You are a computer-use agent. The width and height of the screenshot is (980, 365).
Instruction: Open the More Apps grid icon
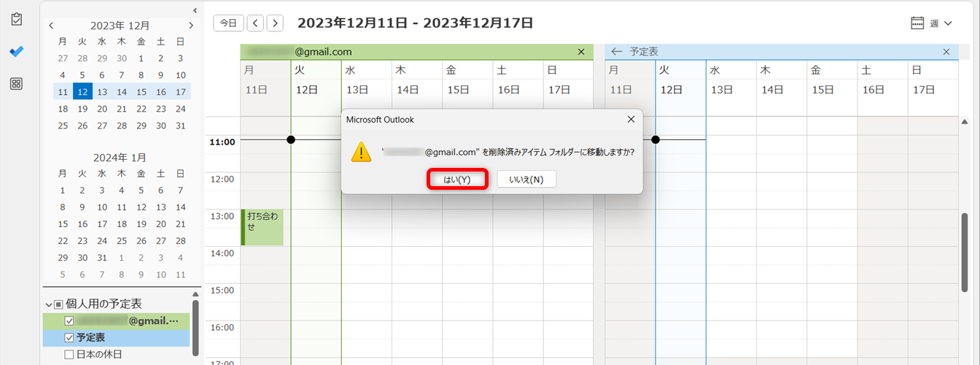[x=16, y=84]
